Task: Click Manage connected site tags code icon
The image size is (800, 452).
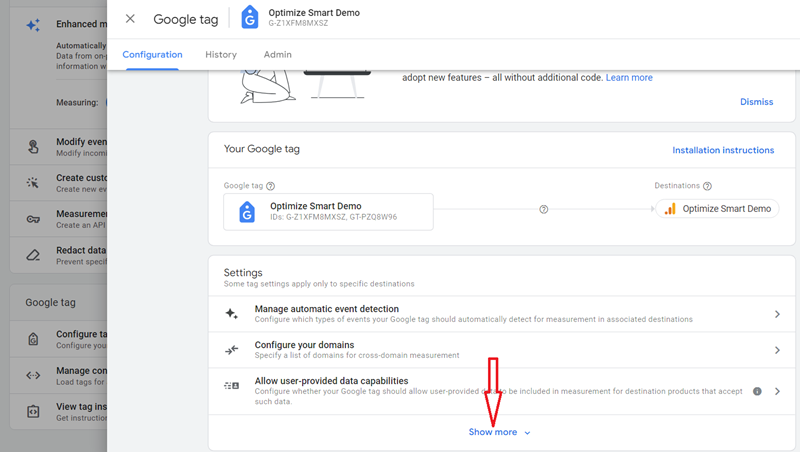Action: tap(33, 375)
